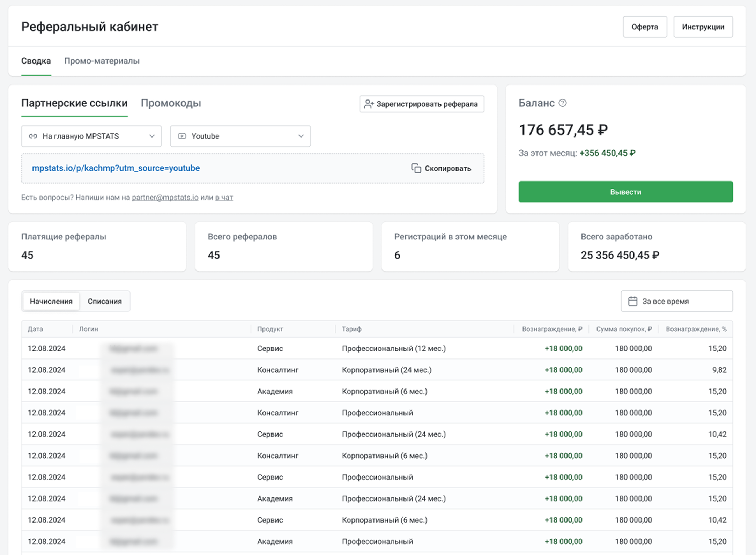756x555 pixels.
Task: Select the Сводка tab
Action: [36, 61]
